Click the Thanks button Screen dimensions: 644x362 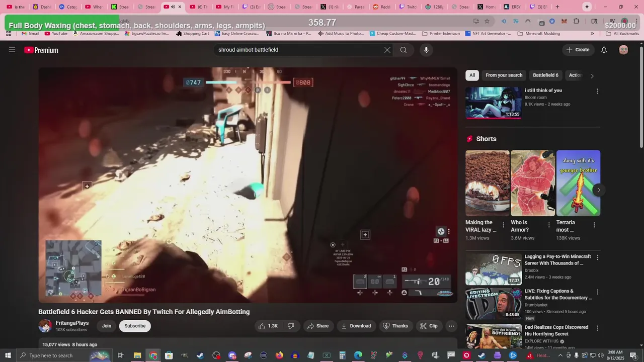pos(395,326)
